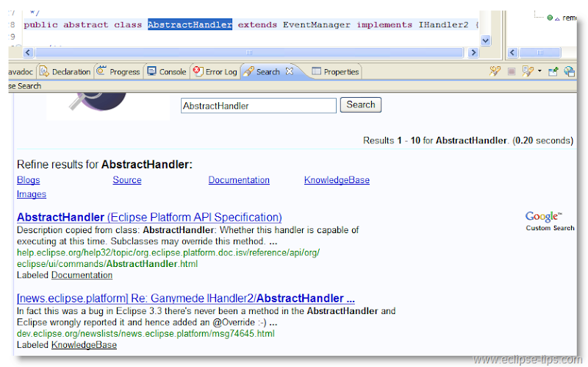Image resolution: width=588 pixels, height=367 pixels.
Task: Click the outline pane horizontal scrollbar thumb
Action: (x=539, y=52)
